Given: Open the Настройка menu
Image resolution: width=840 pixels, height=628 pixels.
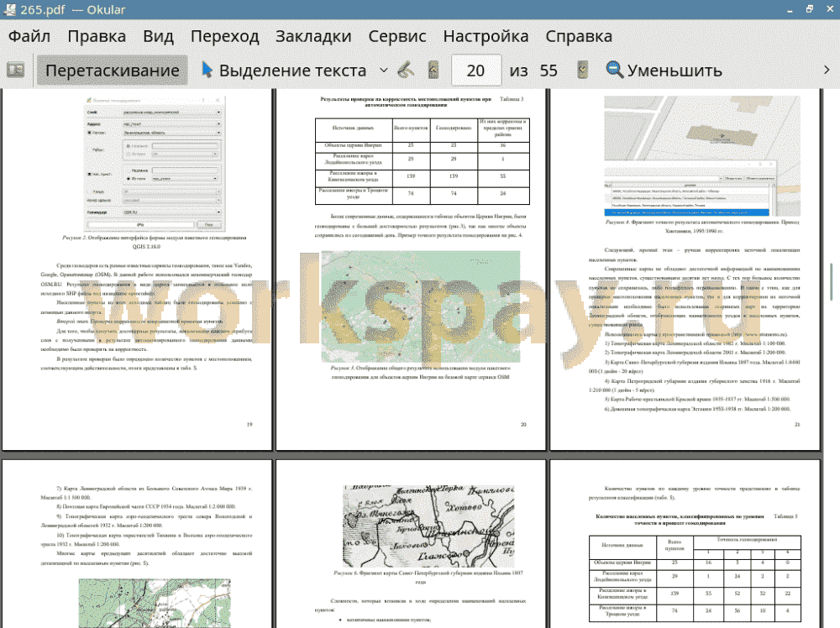Looking at the screenshot, I should [486, 36].
